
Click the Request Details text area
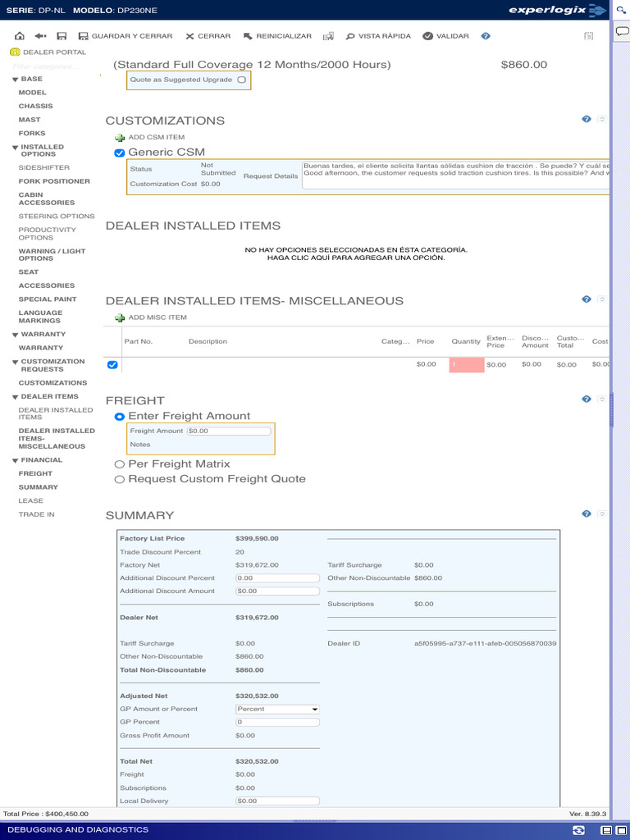(455, 175)
